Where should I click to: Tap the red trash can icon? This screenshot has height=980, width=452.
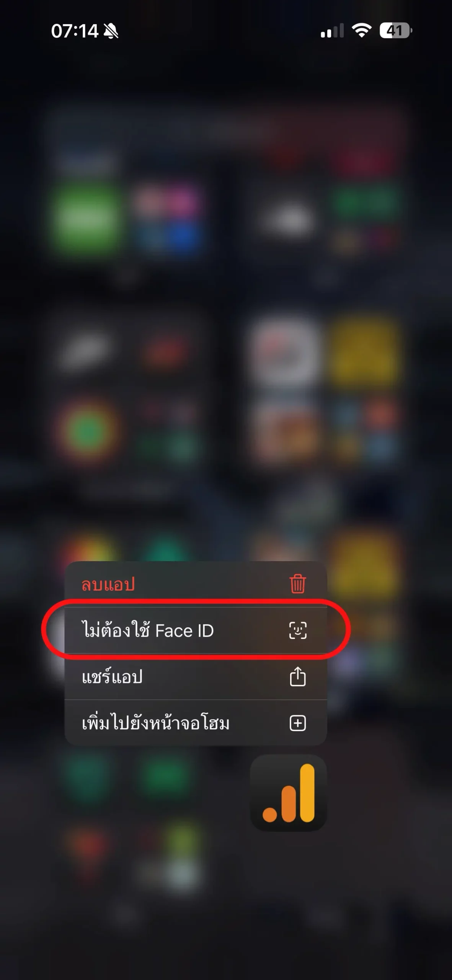pos(297,584)
